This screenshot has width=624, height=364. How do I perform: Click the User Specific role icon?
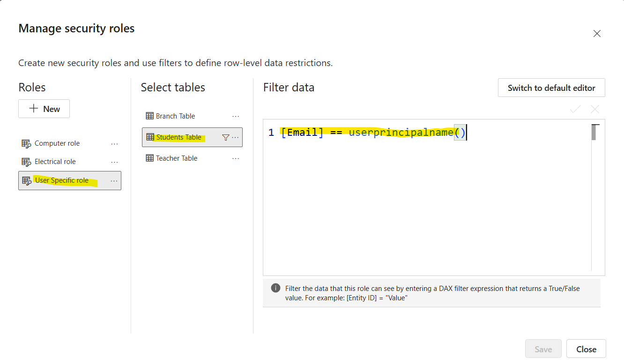point(26,181)
